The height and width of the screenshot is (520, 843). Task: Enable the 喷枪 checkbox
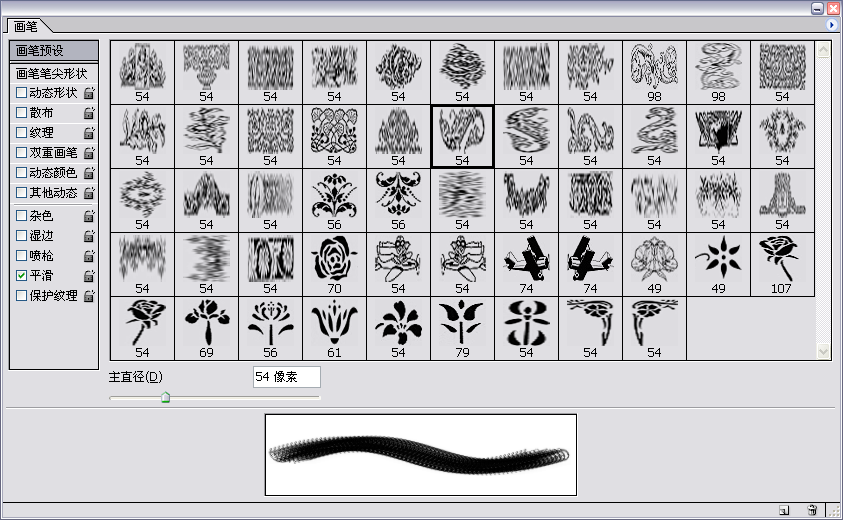tap(22, 255)
